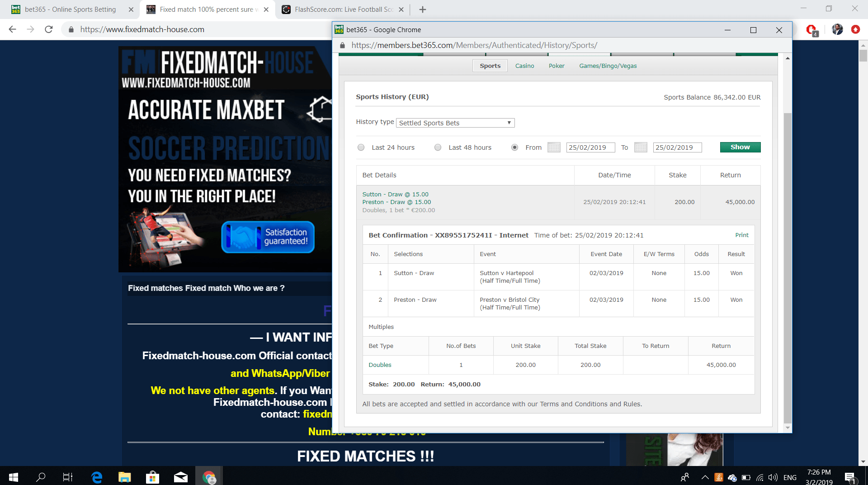Open File Explorer from taskbar
This screenshot has width=868, height=485.
[x=124, y=477]
